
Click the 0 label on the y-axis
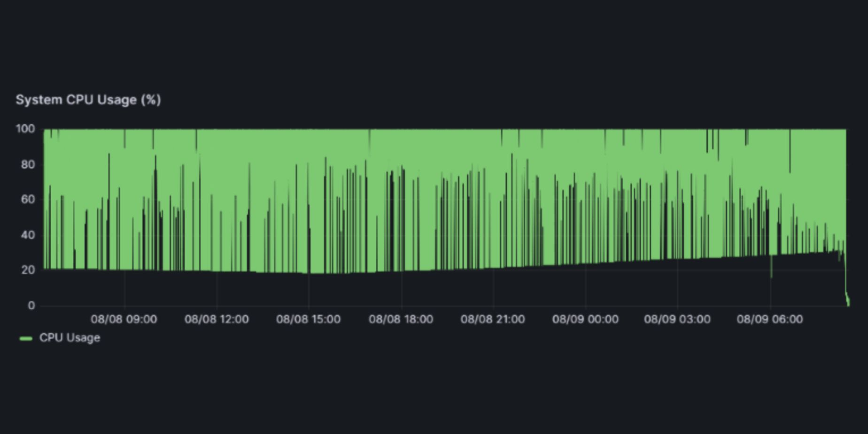click(31, 305)
